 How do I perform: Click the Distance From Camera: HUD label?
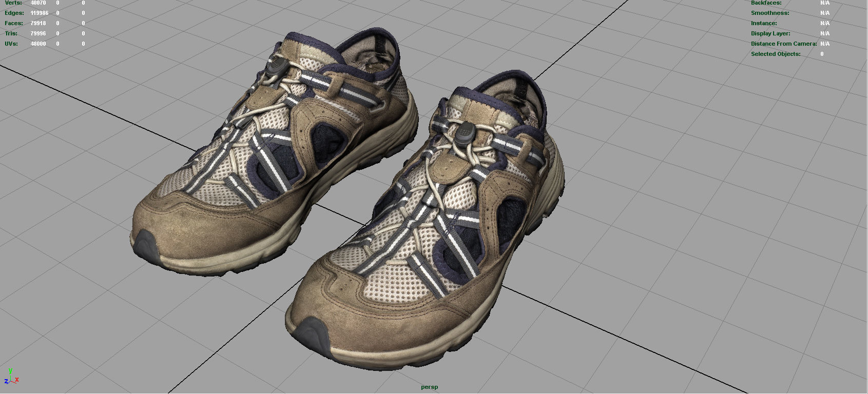[x=784, y=44]
